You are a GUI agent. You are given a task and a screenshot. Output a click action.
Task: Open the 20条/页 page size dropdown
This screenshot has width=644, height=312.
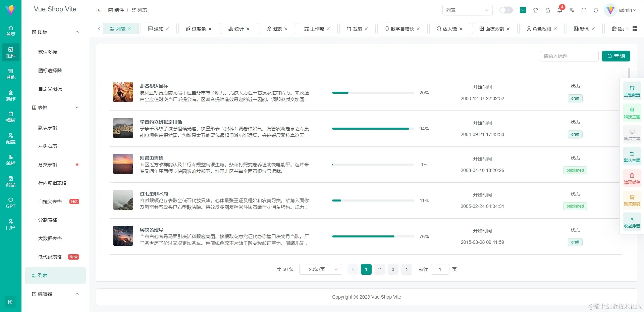point(320,269)
